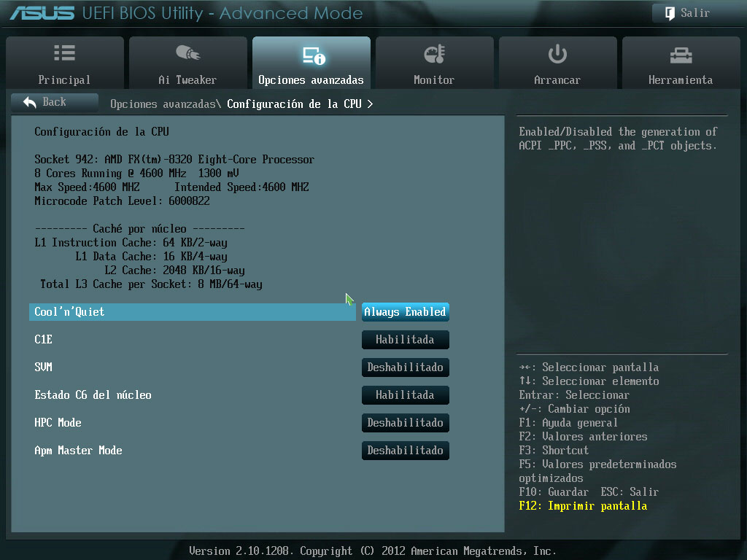This screenshot has height=560, width=747.
Task: Go to Opciones avanzadas breadcrumb link
Action: coord(163,104)
